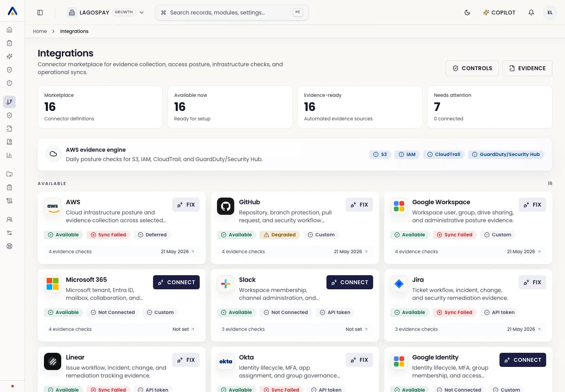Click the locked folder sidebar icon

pos(9,174)
